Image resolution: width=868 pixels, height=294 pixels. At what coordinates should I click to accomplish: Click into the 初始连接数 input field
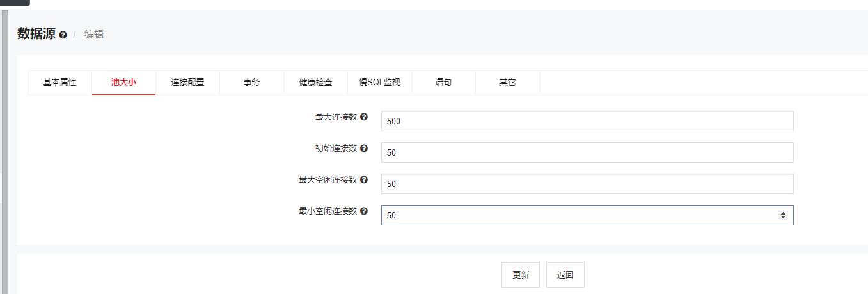(587, 152)
